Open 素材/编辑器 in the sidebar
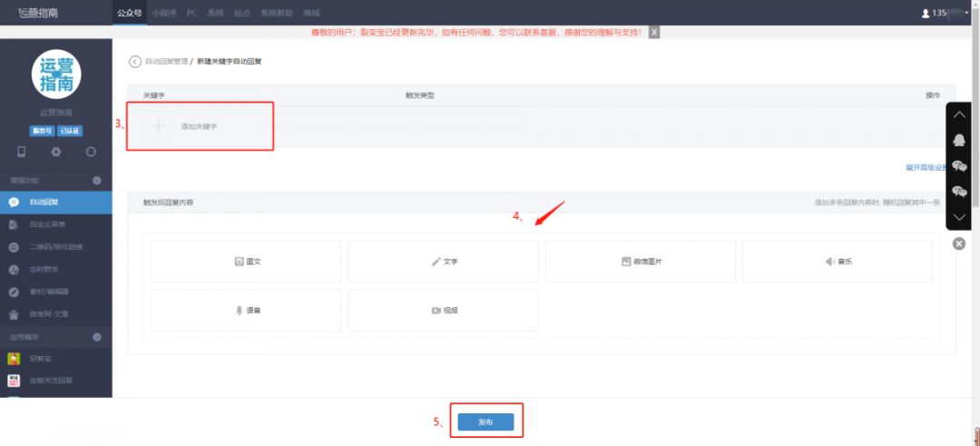 (x=56, y=292)
